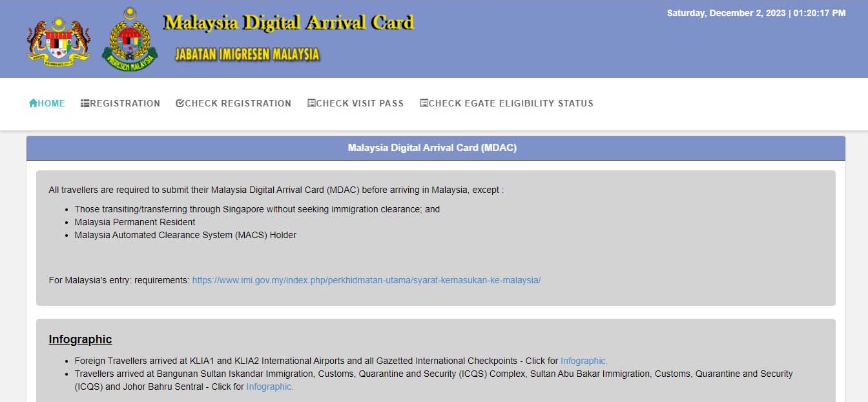This screenshot has height=402, width=868.
Task: Open the Infographic link for KLIA travellers
Action: [x=584, y=361]
